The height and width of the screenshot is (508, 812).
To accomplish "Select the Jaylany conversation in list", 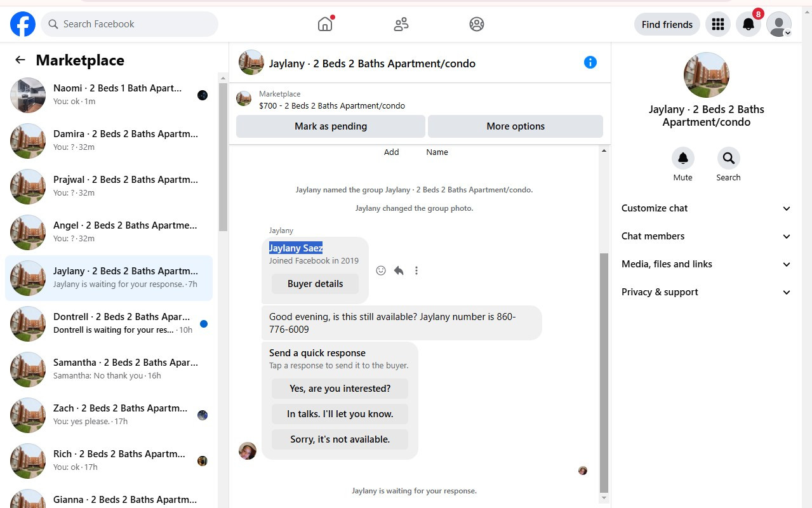I will [109, 278].
